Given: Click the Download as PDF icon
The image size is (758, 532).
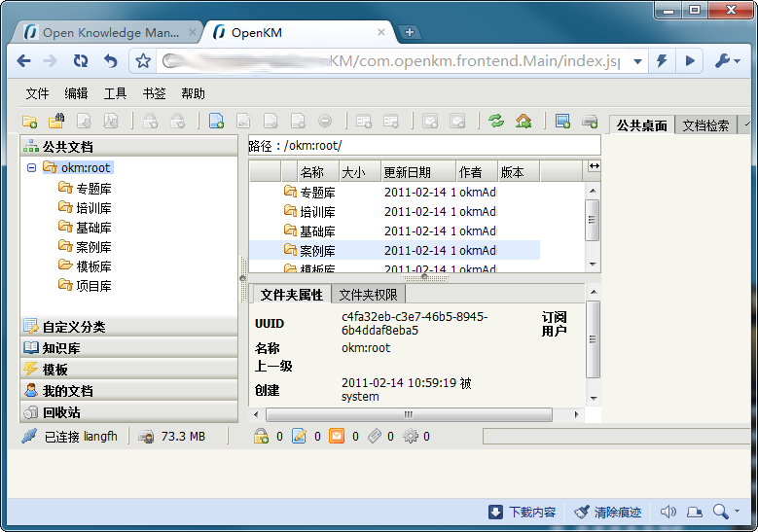Looking at the screenshot, I should 111,121.
